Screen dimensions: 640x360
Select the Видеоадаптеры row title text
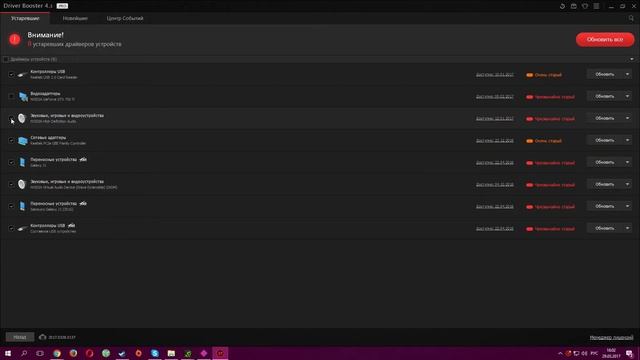click(45, 93)
